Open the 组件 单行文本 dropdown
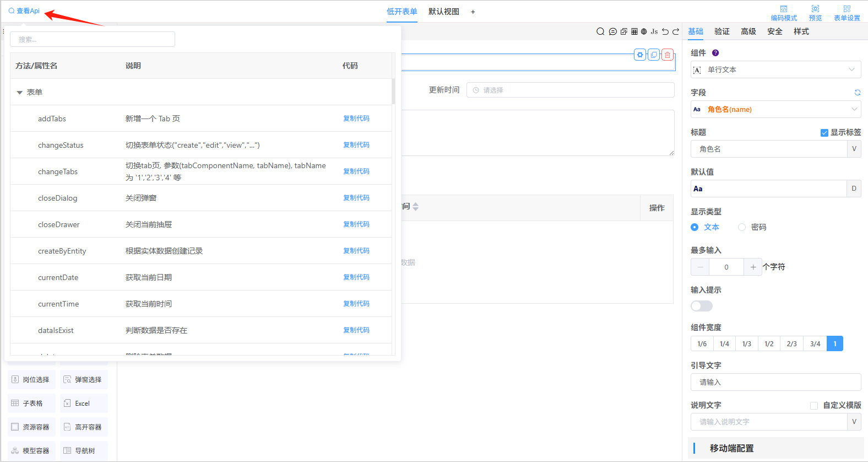This screenshot has width=868, height=462. [776, 69]
